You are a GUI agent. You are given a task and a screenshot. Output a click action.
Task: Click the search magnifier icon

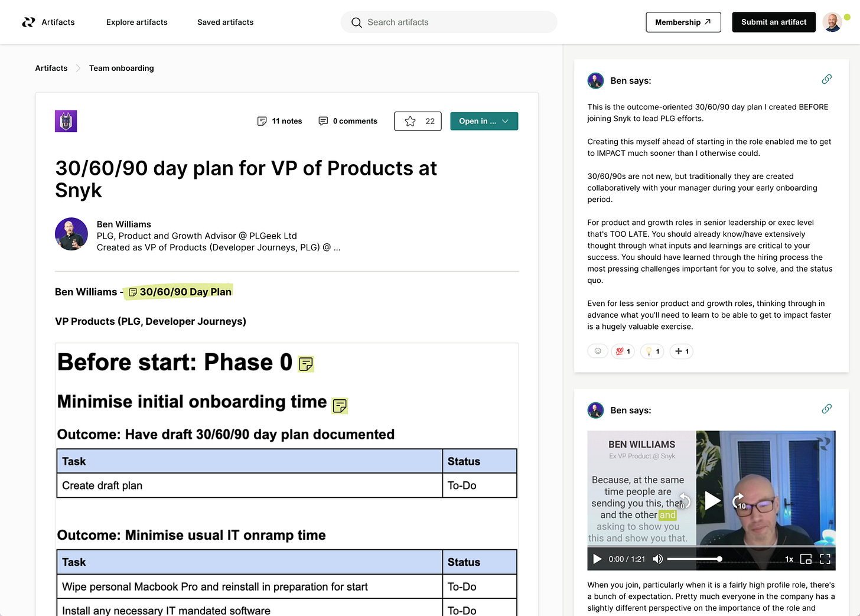pyautogui.click(x=356, y=22)
